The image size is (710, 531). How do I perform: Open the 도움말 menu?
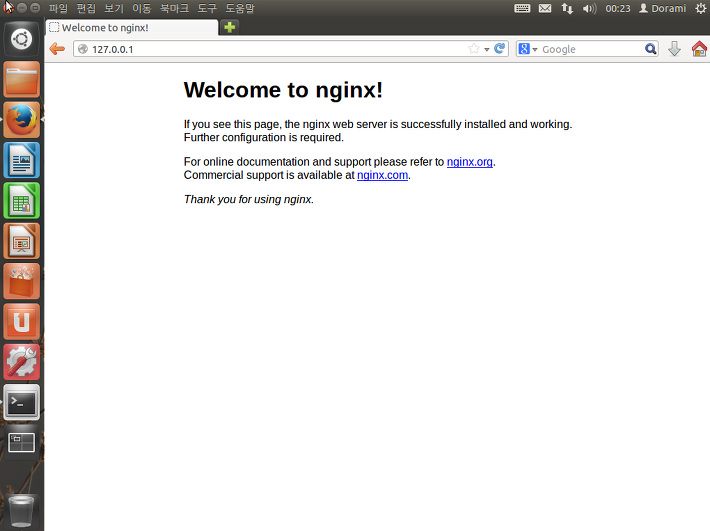coord(240,8)
